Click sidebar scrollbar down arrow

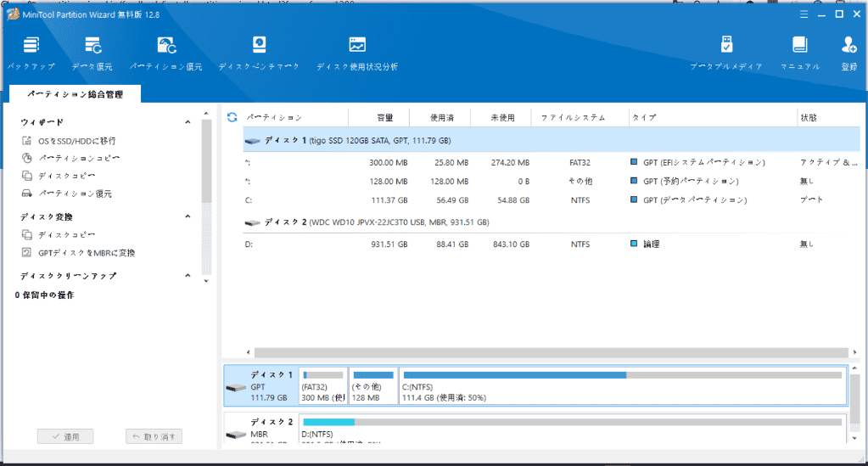point(206,281)
